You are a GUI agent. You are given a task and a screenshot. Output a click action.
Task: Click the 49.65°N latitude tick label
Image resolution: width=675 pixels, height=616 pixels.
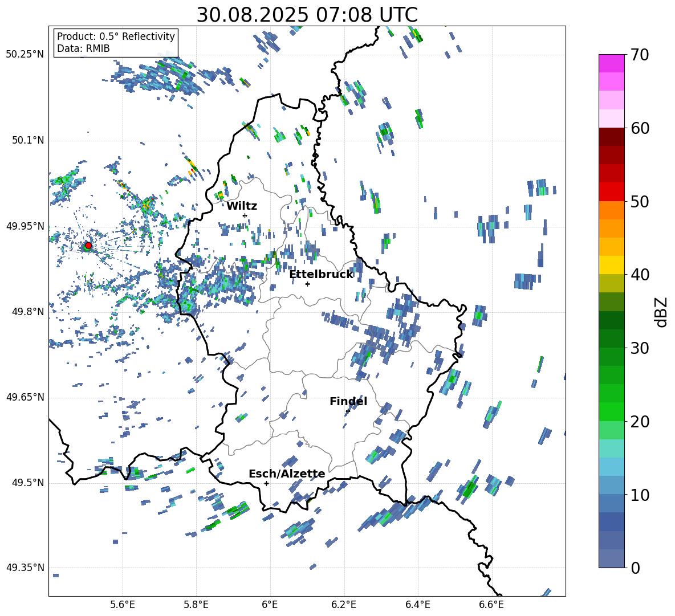pos(25,397)
